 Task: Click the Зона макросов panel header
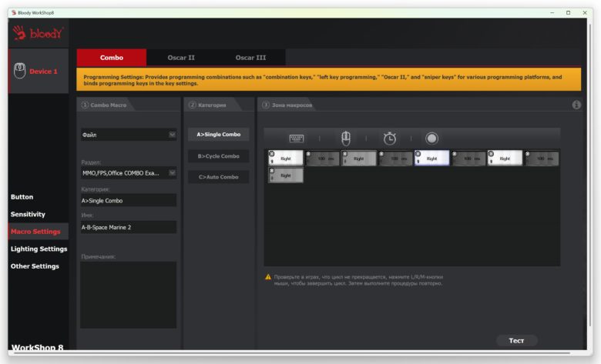point(287,105)
